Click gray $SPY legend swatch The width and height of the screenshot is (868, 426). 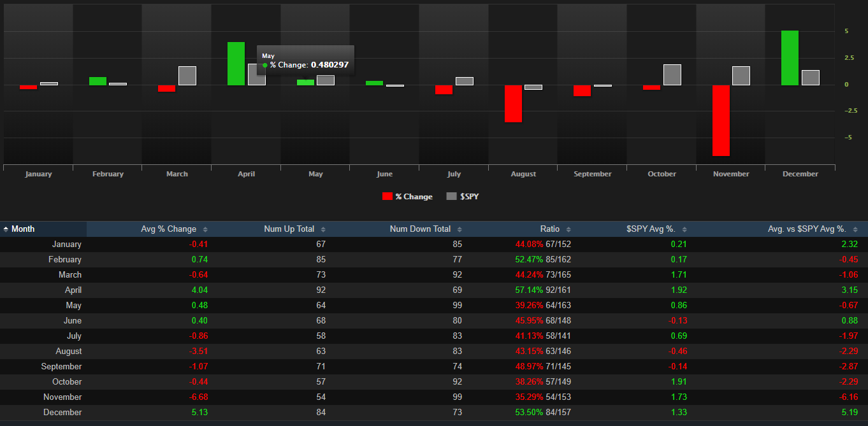(452, 197)
